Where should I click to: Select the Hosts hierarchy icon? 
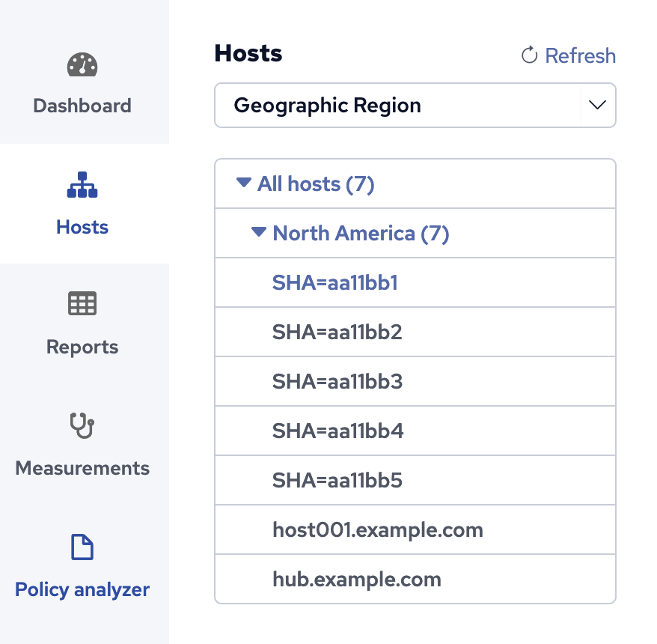(x=82, y=184)
